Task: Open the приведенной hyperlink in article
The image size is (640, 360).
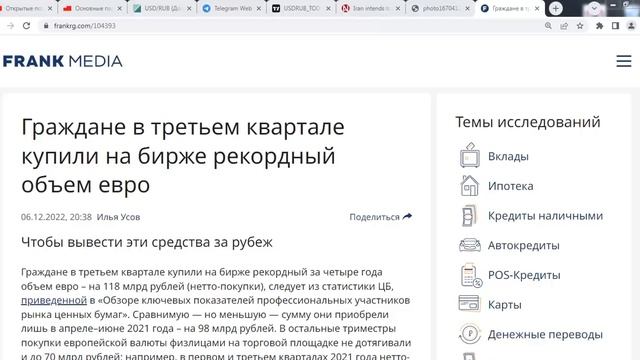Action: (x=54, y=300)
